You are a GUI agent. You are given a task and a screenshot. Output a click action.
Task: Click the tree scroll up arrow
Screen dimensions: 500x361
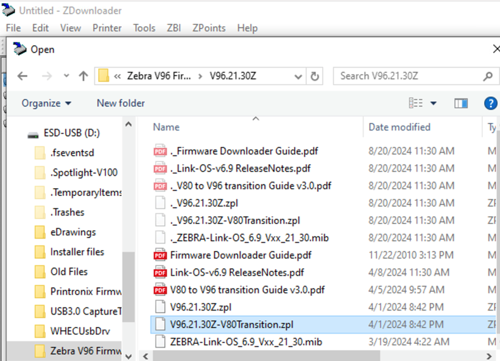click(128, 124)
